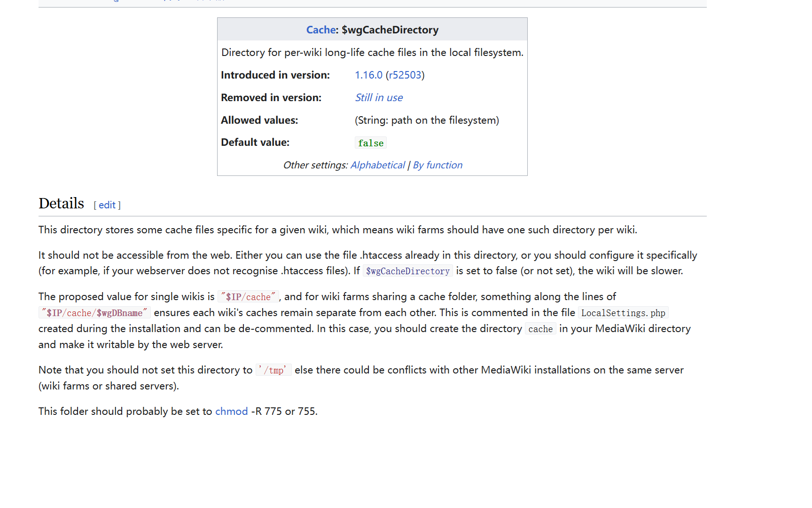The width and height of the screenshot is (812, 508).
Task: Click the Details heading
Action: tap(61, 203)
